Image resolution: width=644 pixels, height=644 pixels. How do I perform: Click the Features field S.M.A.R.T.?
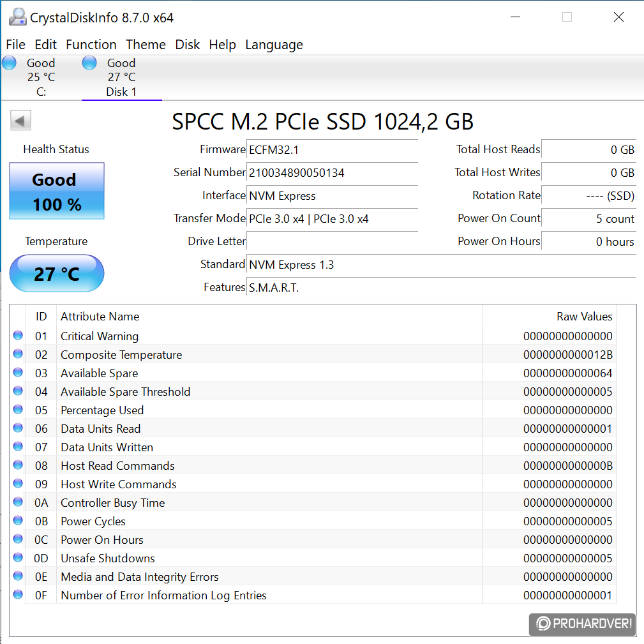pos(442,287)
